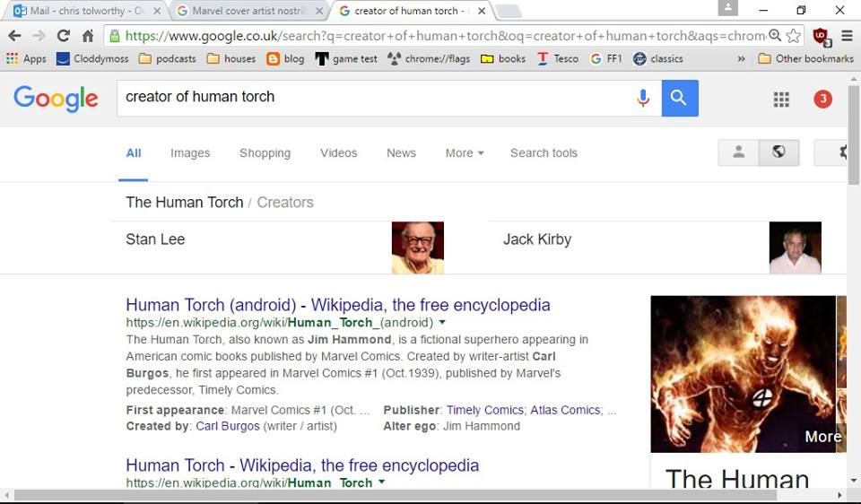Open the FF1 bookmark
Screen dimensions: 861x504
coord(606,59)
